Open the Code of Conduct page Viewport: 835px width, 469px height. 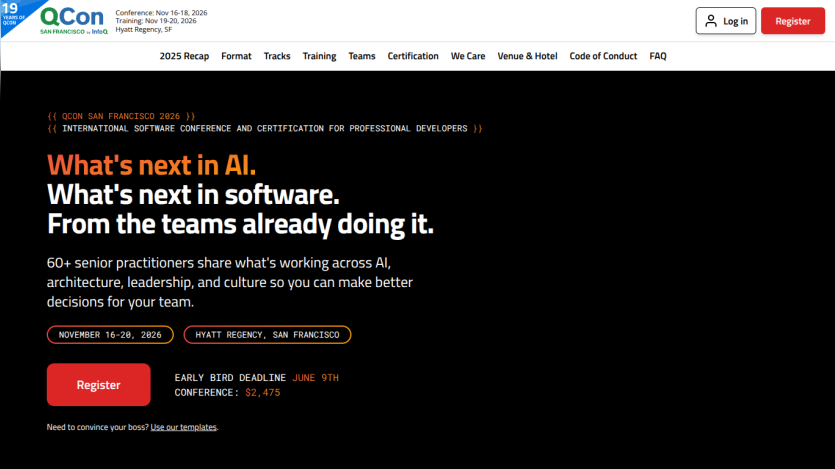pos(603,56)
